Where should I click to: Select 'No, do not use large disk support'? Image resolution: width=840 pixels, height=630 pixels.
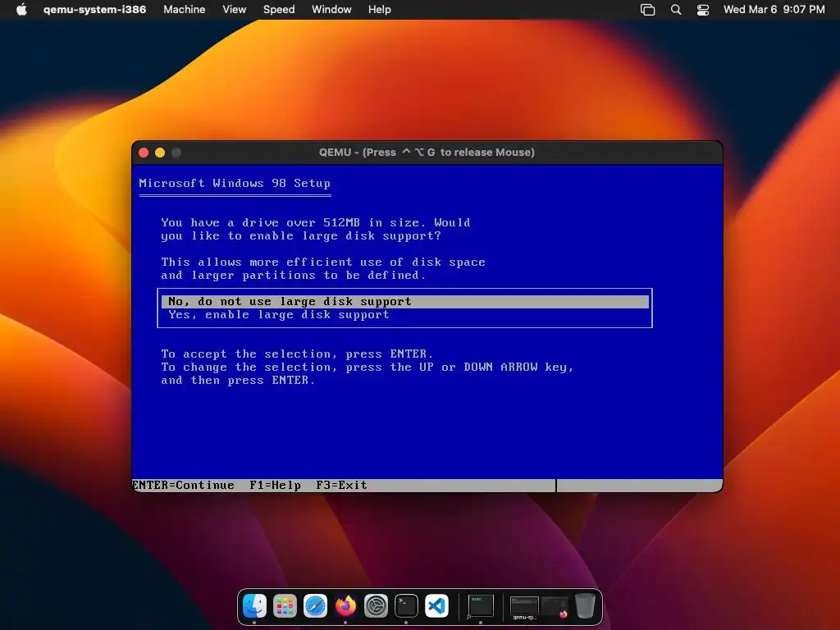click(405, 302)
